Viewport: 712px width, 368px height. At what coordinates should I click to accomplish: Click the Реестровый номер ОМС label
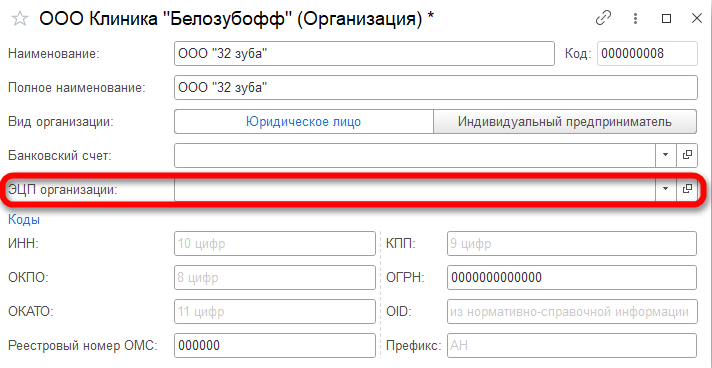pyautogui.click(x=83, y=346)
